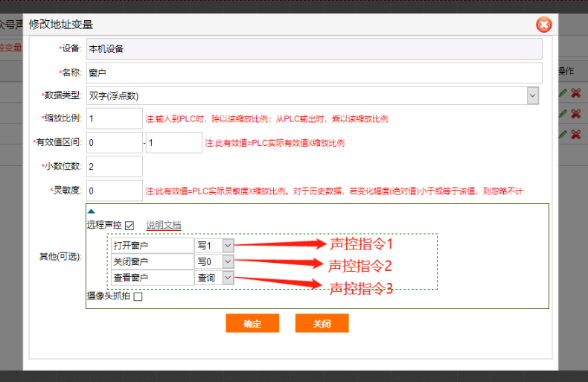This screenshot has height=382, width=588.
Task: Collapse the 其他(可选) section with blue triangle
Action: [x=92, y=211]
